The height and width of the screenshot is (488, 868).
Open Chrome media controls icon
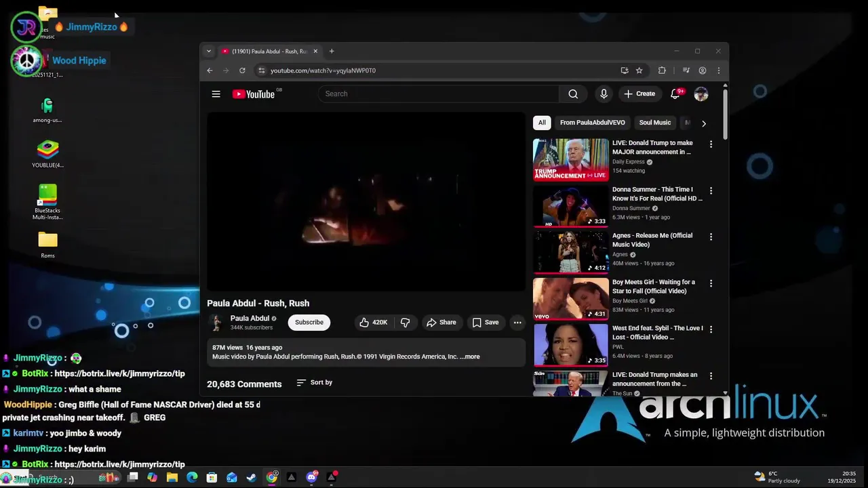686,70
